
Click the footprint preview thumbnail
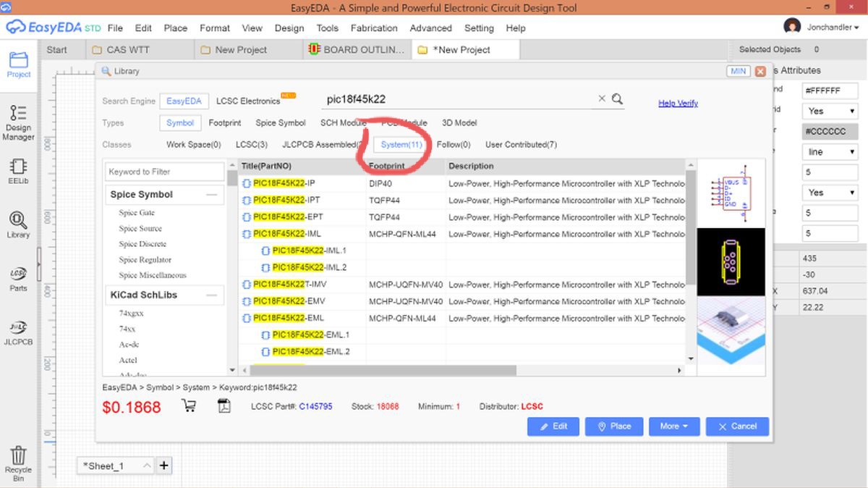(731, 261)
